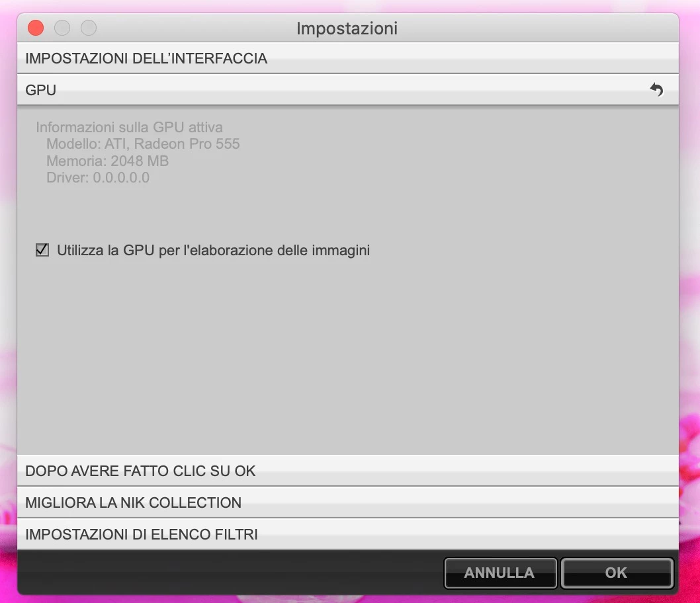The height and width of the screenshot is (603, 700).
Task: Expand IMPOSTAZIONI DI ELENCO FILTRI section
Action: coord(348,534)
